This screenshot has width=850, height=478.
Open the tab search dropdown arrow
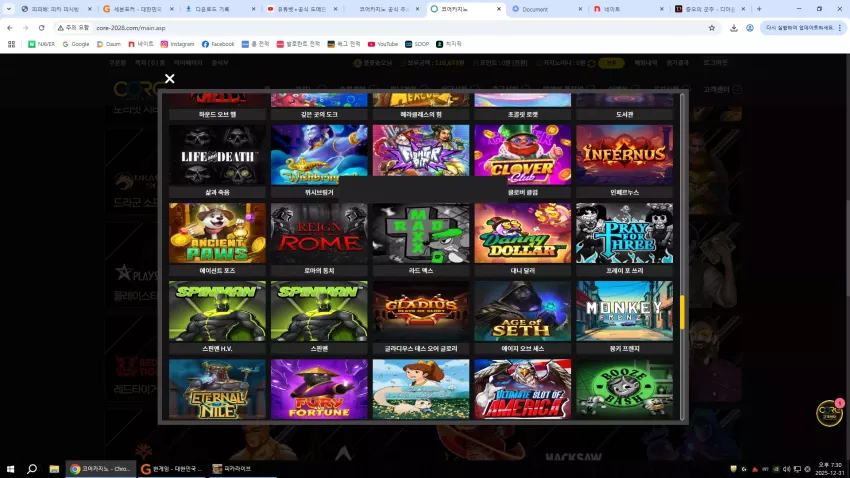point(9,9)
